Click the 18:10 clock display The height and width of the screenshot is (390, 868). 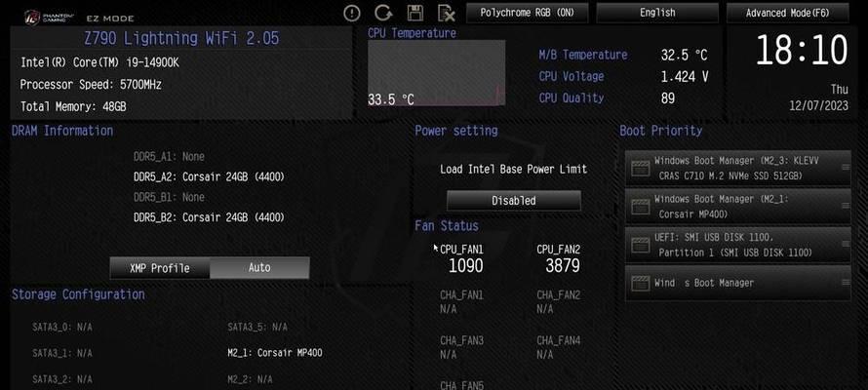tap(802, 50)
